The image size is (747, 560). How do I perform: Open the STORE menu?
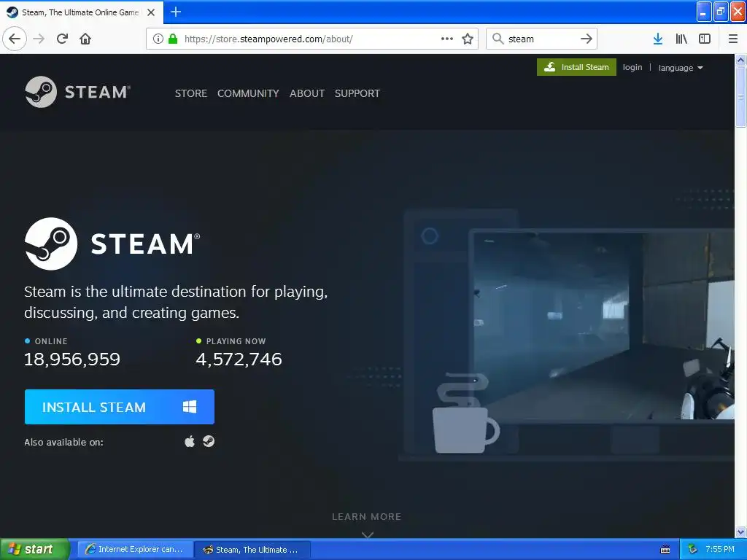point(191,93)
